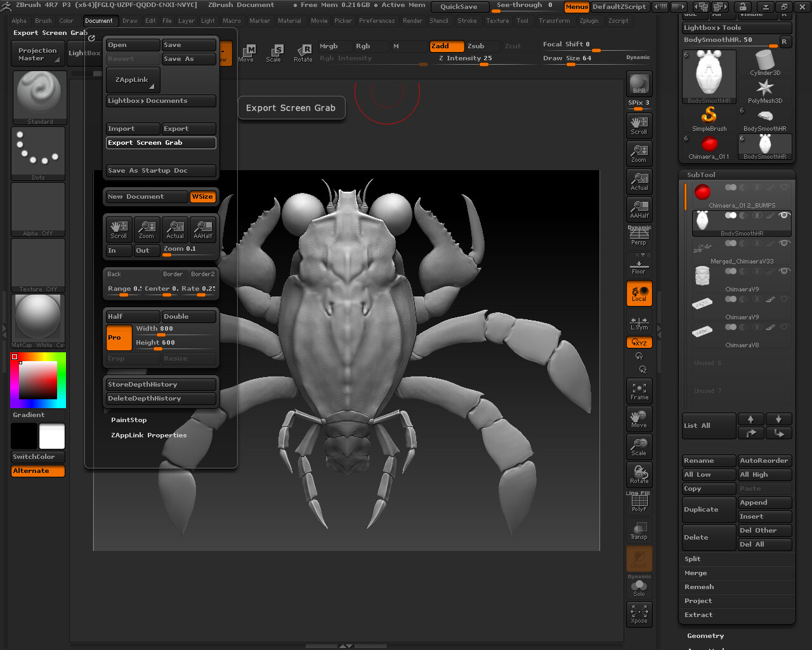The image size is (812, 650).
Task: Click the Duplicate subtool button
Action: point(709,510)
